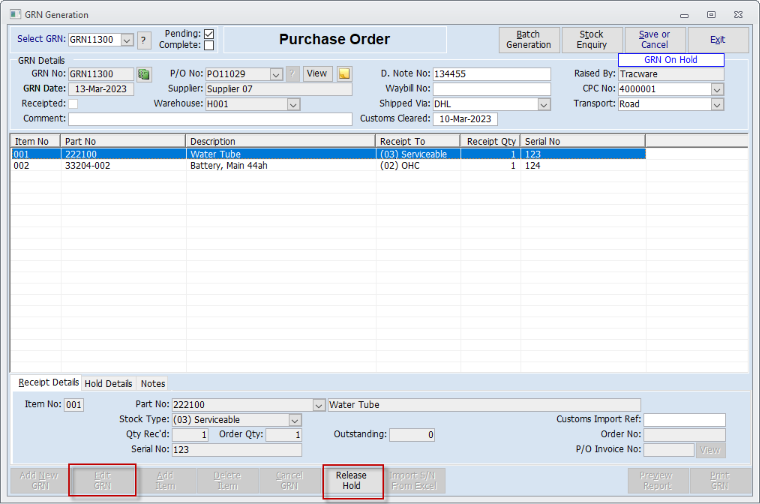Click the Serial No column header
Image resolution: width=760 pixels, height=504 pixels.
click(x=583, y=142)
